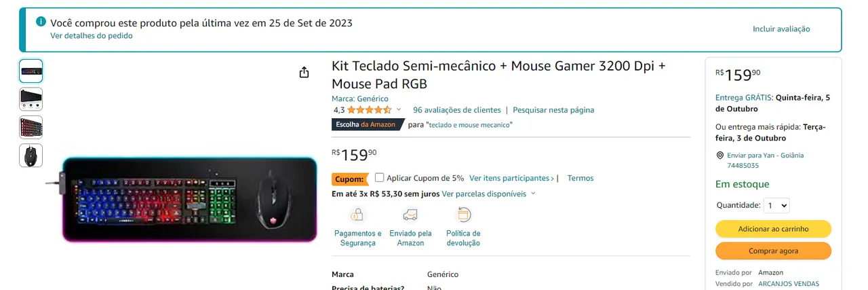
Task: Select the RGB keyboard close-up thumbnail
Action: (x=31, y=127)
